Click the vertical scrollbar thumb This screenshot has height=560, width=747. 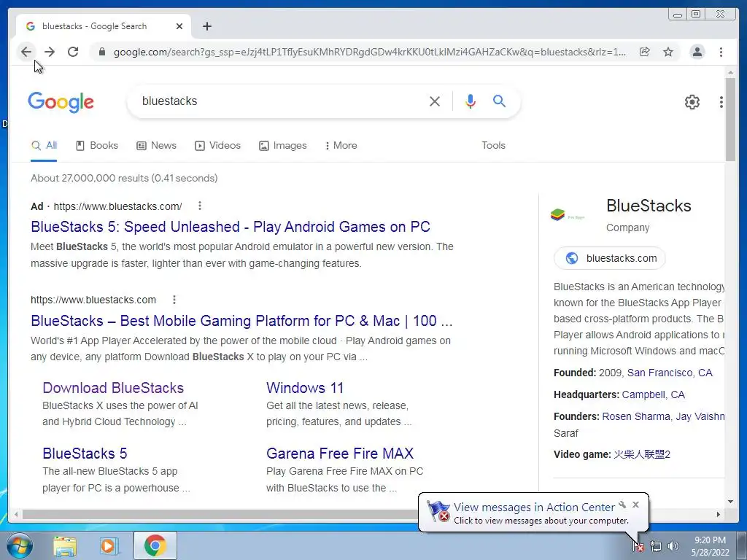tap(730, 119)
